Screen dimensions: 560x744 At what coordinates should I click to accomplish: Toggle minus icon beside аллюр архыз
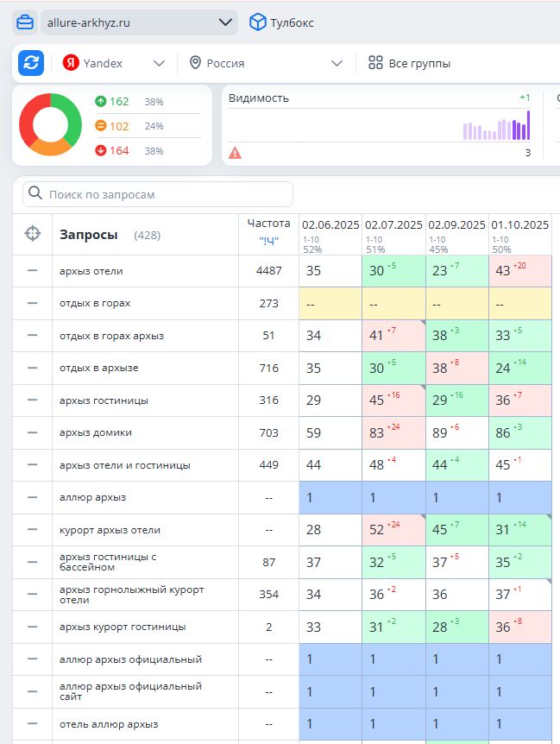(33, 497)
